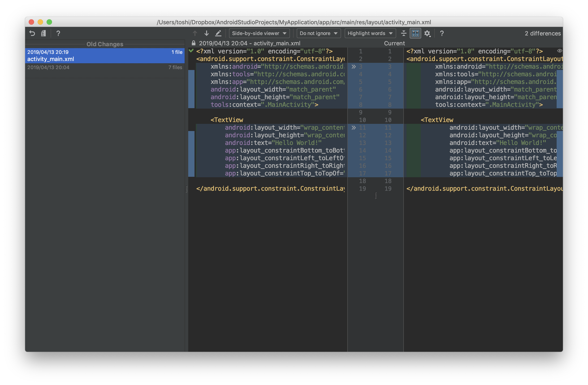Click <TextView tag in left diff pane
588x385 pixels.
[x=227, y=120]
